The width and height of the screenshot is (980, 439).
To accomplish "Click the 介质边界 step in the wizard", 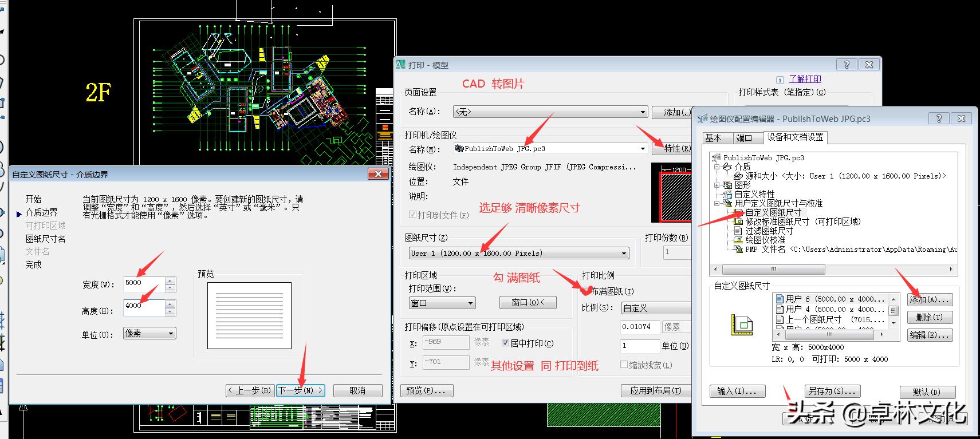I will coord(41,212).
